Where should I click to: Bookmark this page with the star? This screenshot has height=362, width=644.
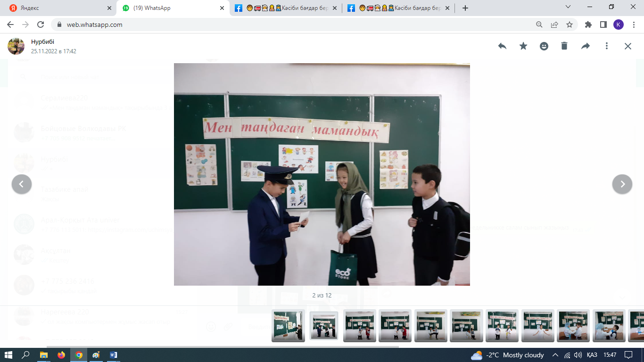pos(570,25)
